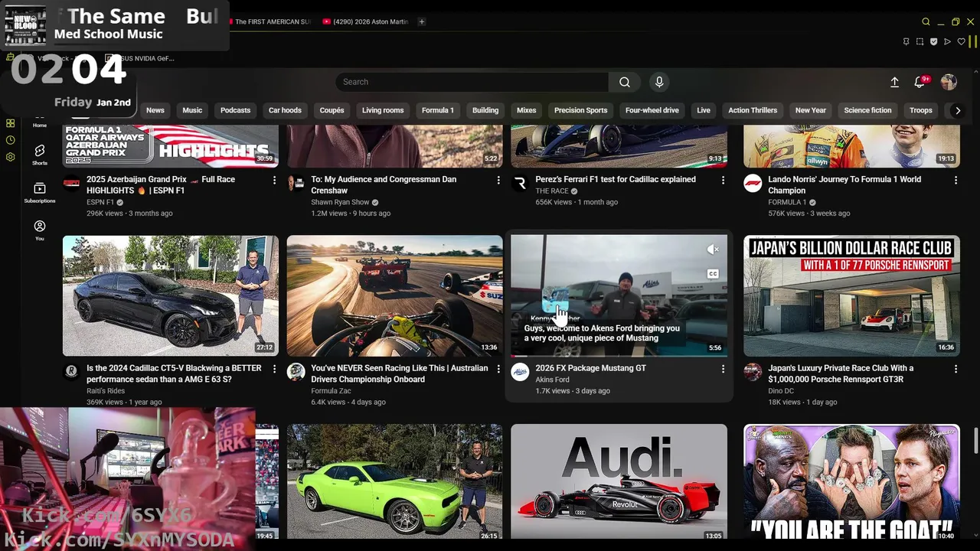
Task: Open the shield privacy icon in the toolbar
Action: pyautogui.click(x=933, y=41)
